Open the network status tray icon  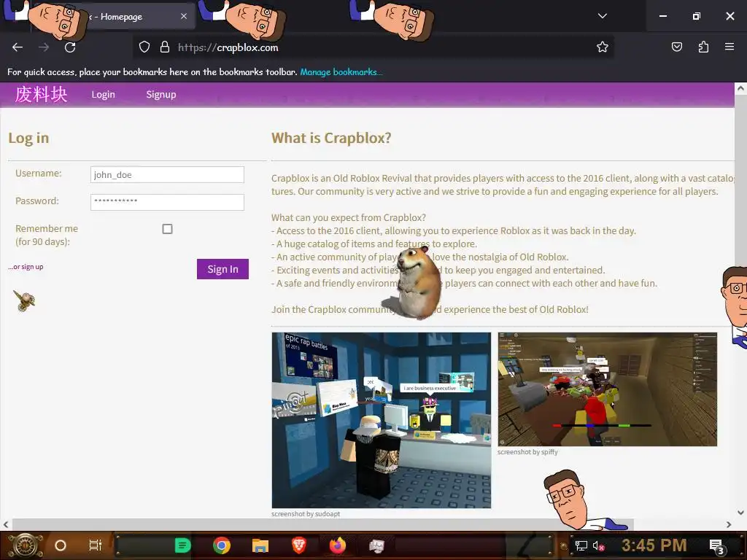[x=581, y=545]
